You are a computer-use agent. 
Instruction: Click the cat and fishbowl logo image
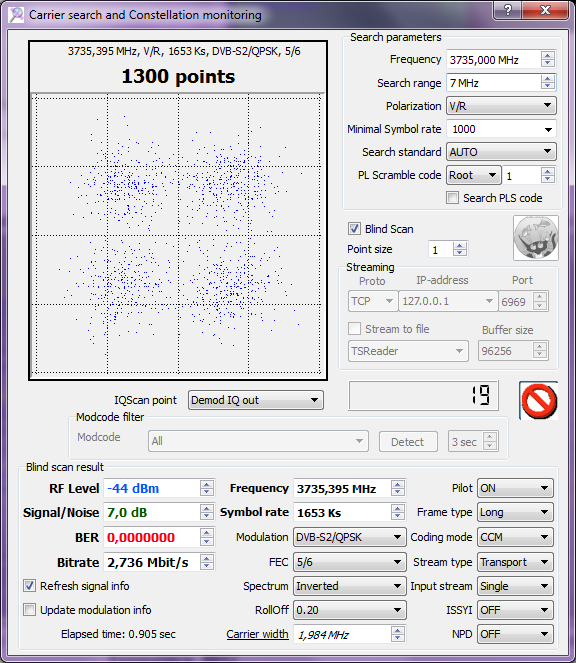(535, 238)
